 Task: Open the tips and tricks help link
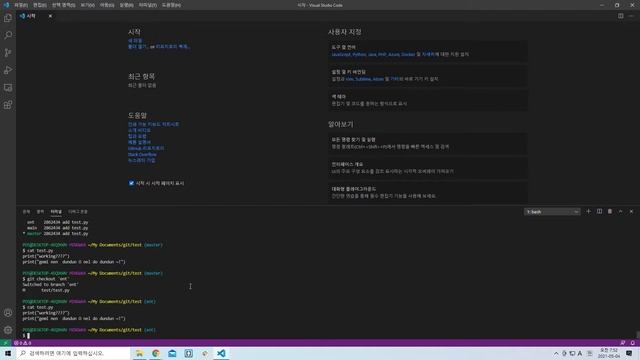click(137, 136)
